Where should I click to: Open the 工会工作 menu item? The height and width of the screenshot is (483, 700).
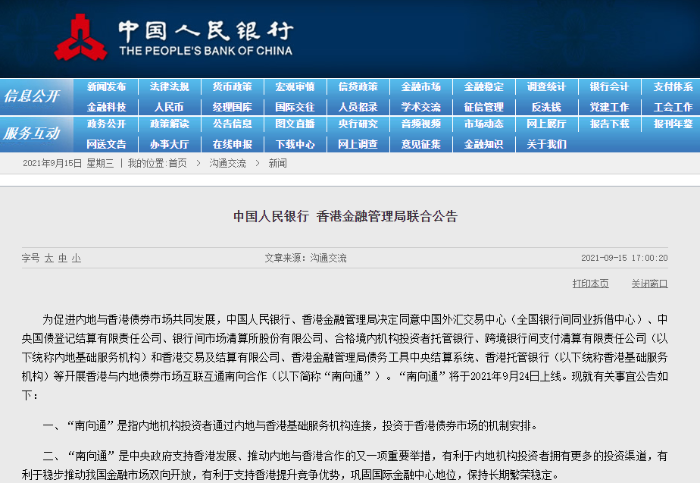(x=673, y=107)
